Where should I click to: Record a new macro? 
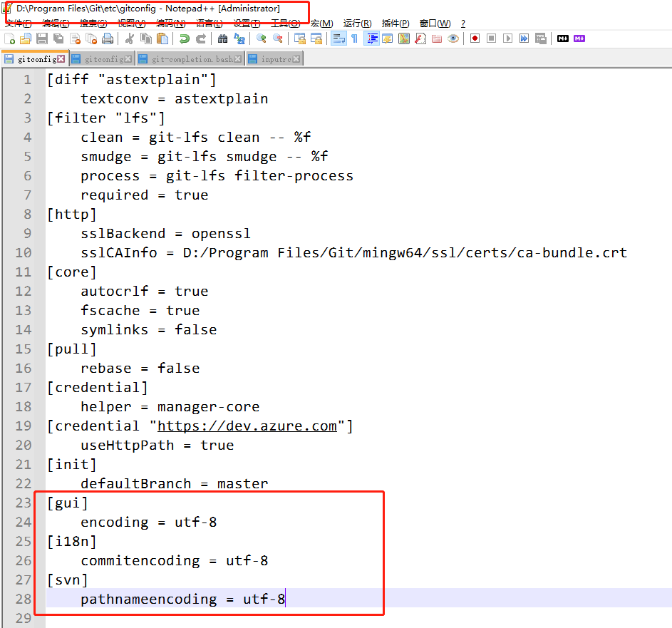(474, 38)
